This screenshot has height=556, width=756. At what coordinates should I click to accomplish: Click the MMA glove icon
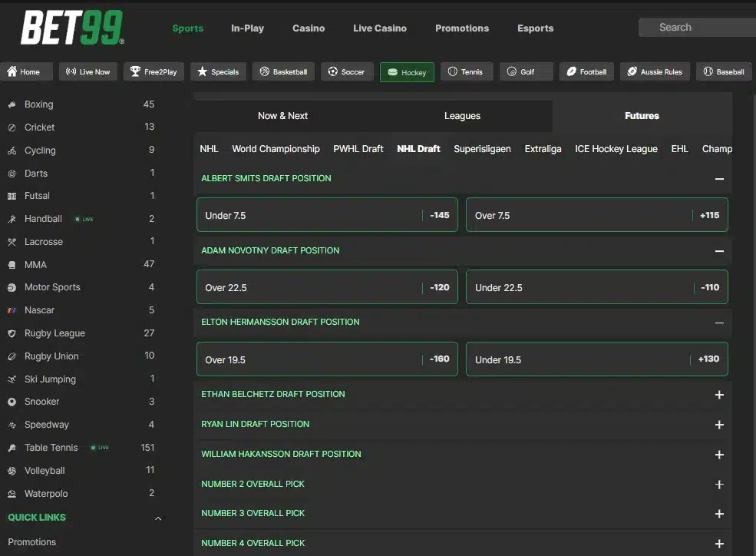pyautogui.click(x=12, y=265)
